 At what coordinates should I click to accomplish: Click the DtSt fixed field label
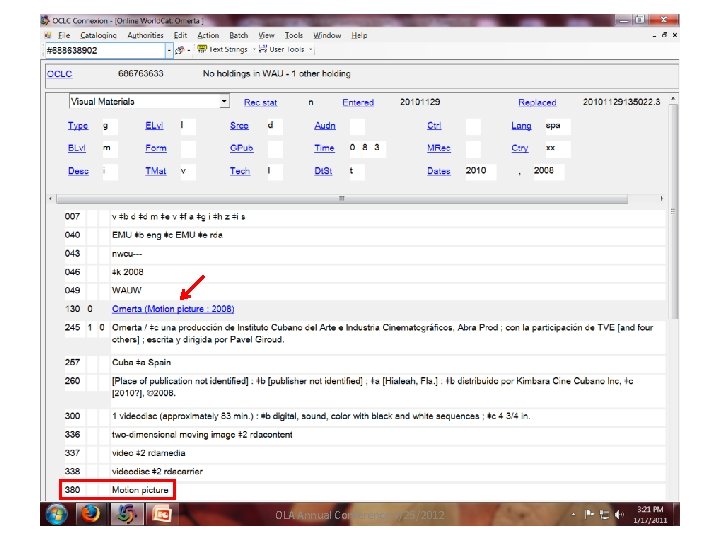coord(323,171)
